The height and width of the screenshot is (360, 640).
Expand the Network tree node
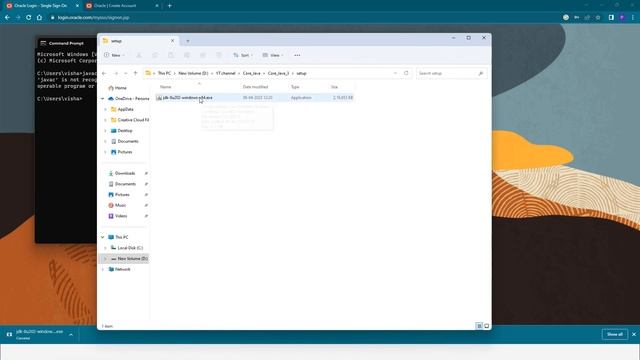102,269
